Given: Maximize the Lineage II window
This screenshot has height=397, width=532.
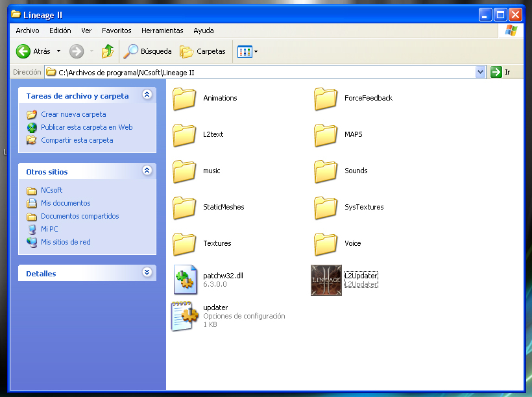Looking at the screenshot, I should coord(500,15).
